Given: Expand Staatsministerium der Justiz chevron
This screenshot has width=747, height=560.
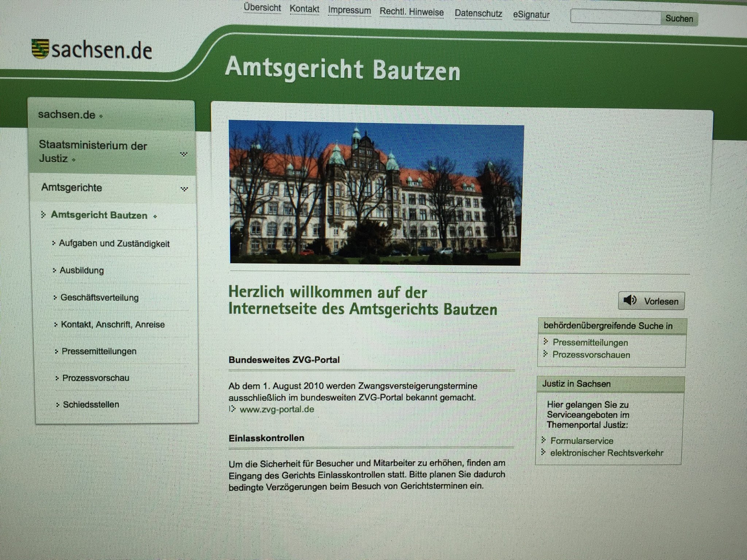Looking at the screenshot, I should [x=184, y=154].
